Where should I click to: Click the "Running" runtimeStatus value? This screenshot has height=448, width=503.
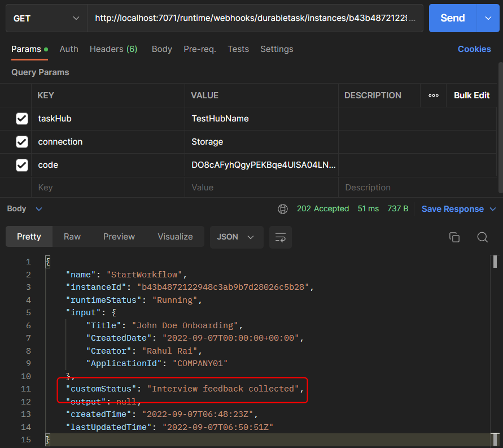point(175,300)
